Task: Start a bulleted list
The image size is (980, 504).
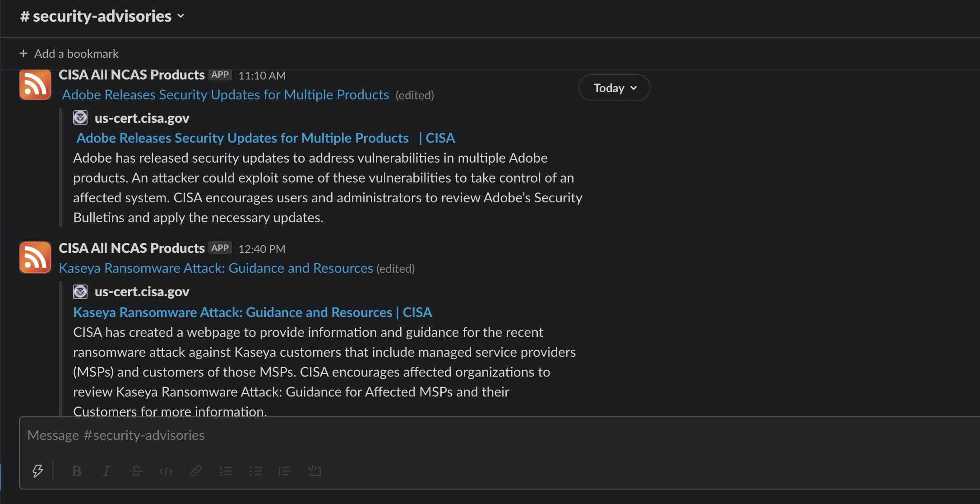Action: click(x=255, y=471)
